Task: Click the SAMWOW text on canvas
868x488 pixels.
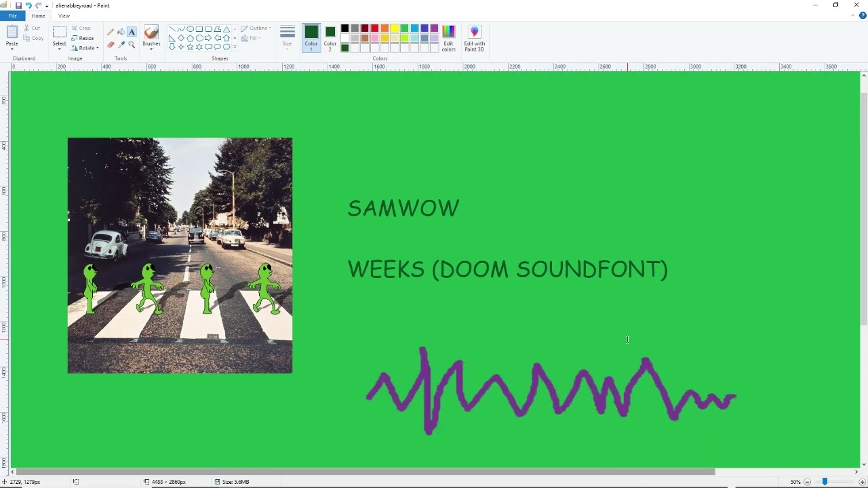Action: pos(403,208)
